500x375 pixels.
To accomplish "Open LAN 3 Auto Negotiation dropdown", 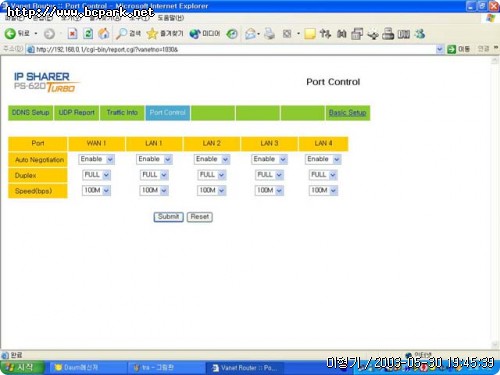I will 269,159.
